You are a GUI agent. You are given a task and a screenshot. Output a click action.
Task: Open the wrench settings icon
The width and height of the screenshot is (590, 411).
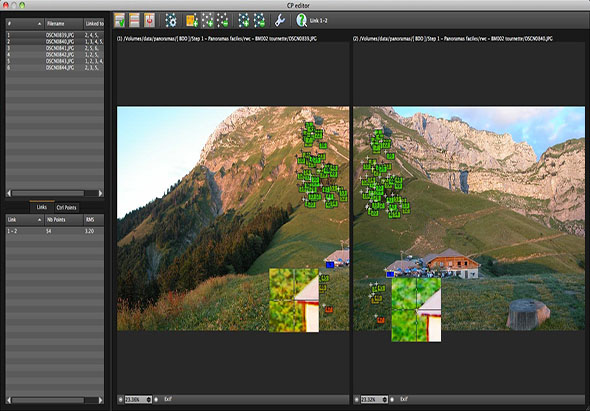click(x=280, y=20)
